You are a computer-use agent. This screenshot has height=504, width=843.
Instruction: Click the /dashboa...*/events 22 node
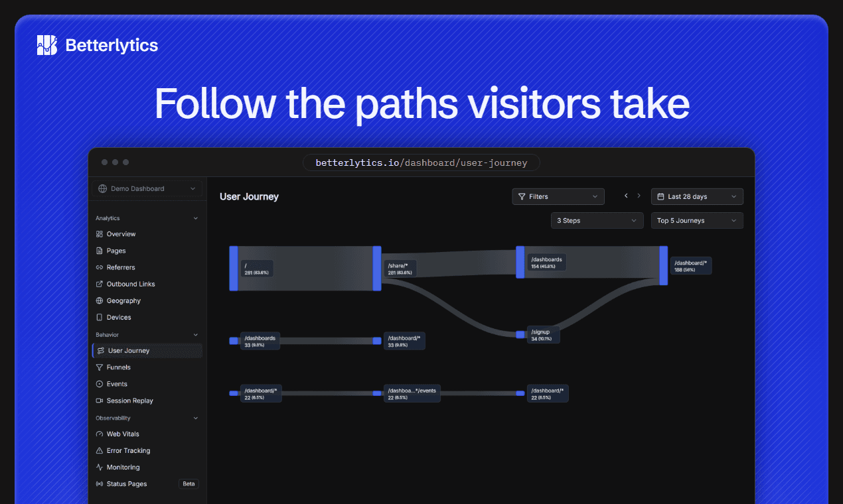click(x=412, y=393)
